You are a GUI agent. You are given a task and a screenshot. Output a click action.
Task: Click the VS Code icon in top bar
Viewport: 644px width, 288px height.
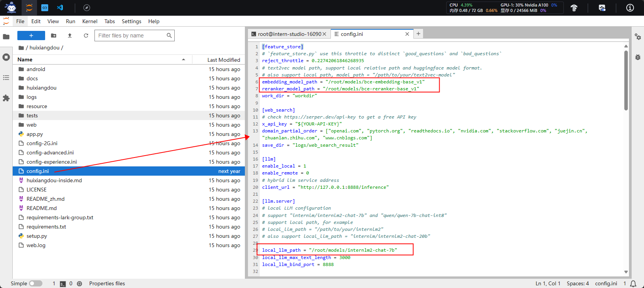pyautogui.click(x=60, y=8)
